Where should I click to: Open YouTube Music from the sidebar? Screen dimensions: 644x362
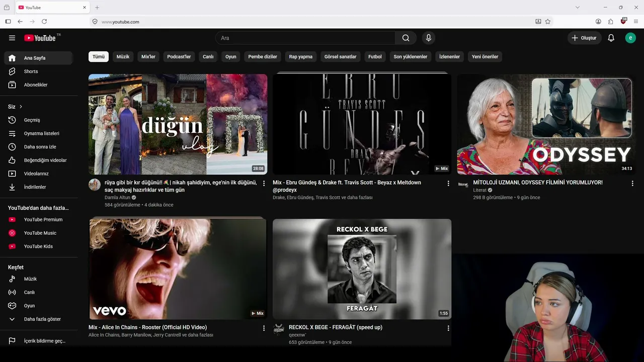pos(39,233)
